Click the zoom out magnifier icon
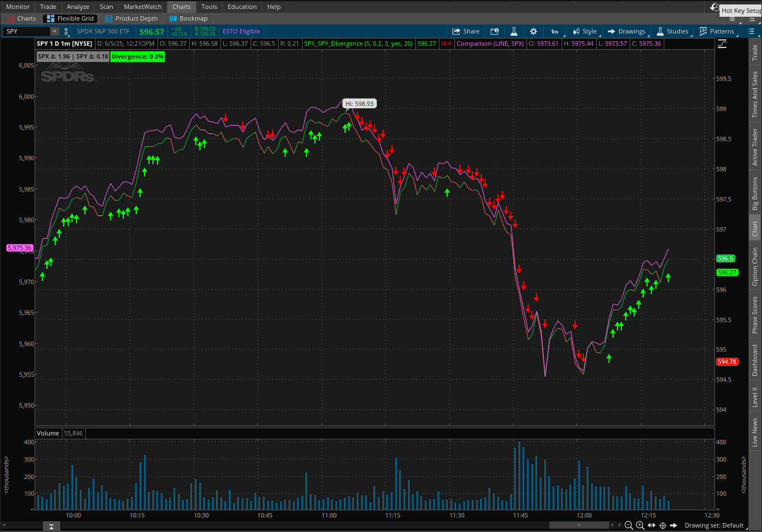The height and width of the screenshot is (532, 762). [629, 525]
